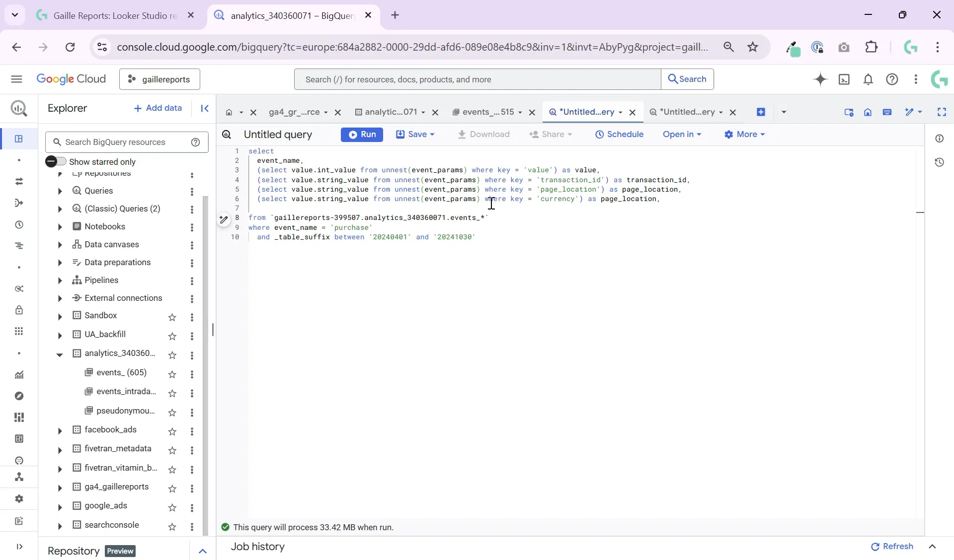Switch to events_...515 tab
This screenshot has height=560, width=954.
[x=483, y=112]
